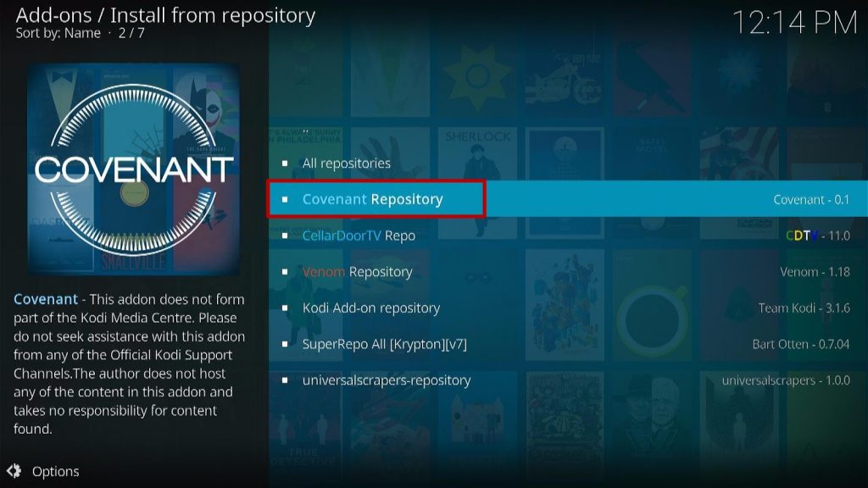Open SuperRepo All [Krypton][v7]

568,344
